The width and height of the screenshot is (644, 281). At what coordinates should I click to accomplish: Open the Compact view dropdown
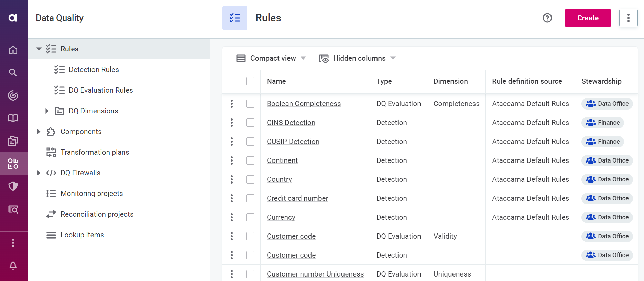[x=271, y=58]
